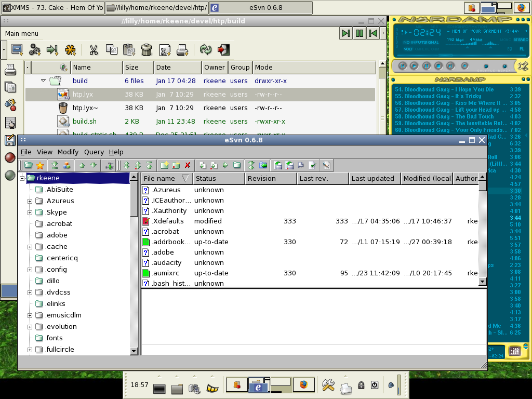Expand the .cache folder in the tree
The image size is (532, 399).
(x=30, y=247)
